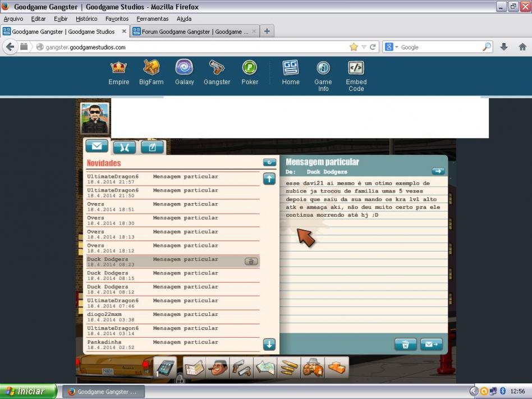The height and width of the screenshot is (399, 532).
Task: Open the BigFarm game icon
Action: click(x=152, y=67)
